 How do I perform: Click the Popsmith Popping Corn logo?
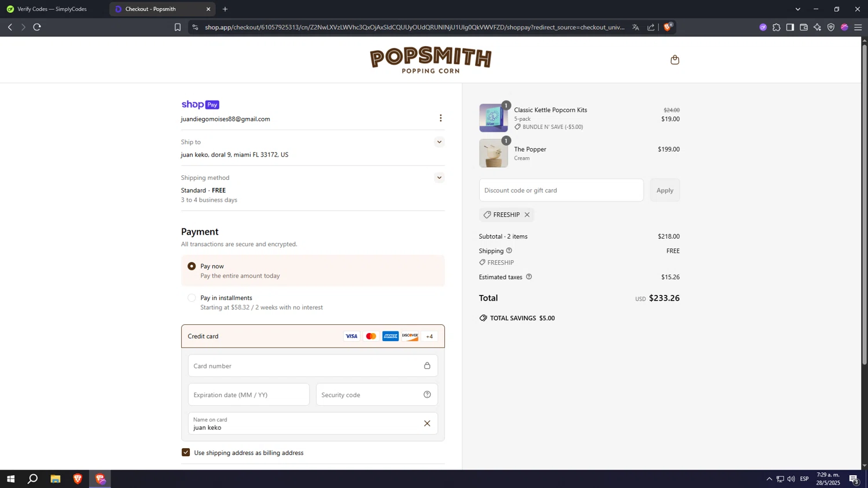click(431, 60)
